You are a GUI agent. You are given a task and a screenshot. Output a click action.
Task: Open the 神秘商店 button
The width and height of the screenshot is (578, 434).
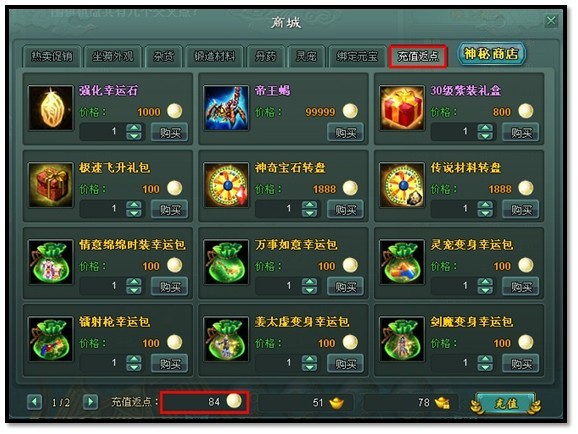(x=491, y=54)
